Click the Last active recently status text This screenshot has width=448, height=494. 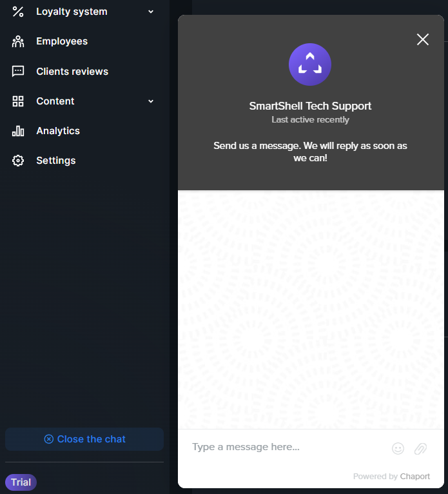pyautogui.click(x=310, y=120)
